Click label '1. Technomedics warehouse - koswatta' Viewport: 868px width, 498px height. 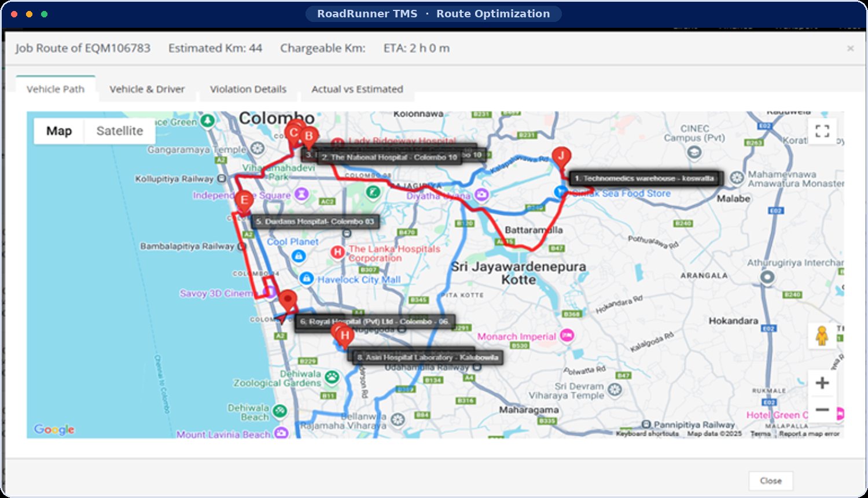644,178
